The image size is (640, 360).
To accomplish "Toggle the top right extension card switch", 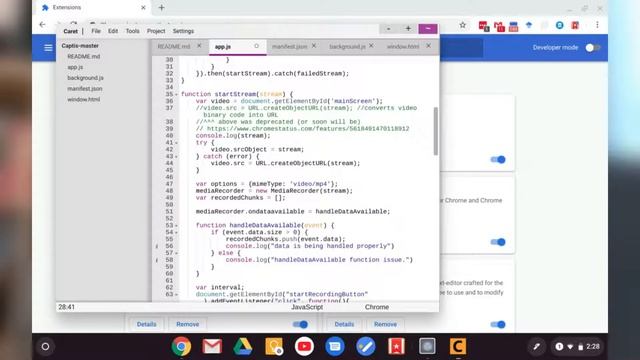I will [498, 160].
